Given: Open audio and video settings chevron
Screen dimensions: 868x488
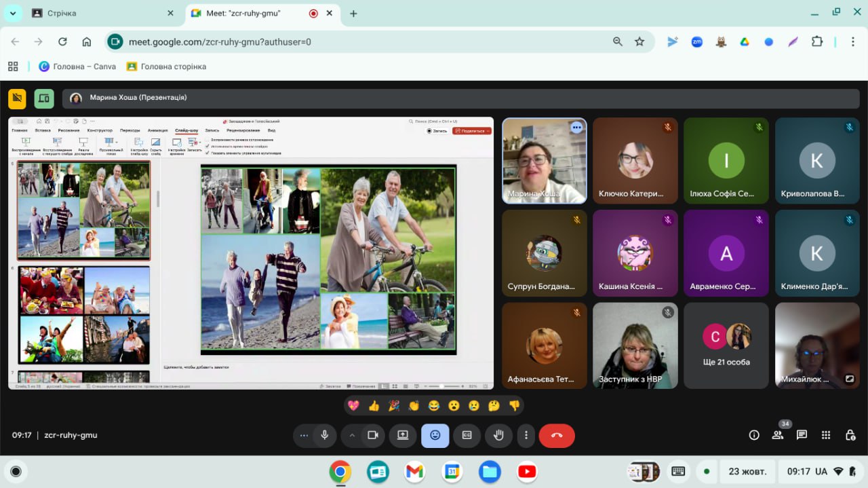Looking at the screenshot, I should pyautogui.click(x=352, y=436).
